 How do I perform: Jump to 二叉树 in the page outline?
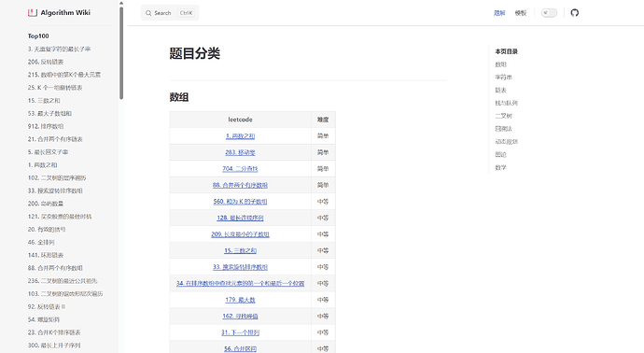click(504, 116)
